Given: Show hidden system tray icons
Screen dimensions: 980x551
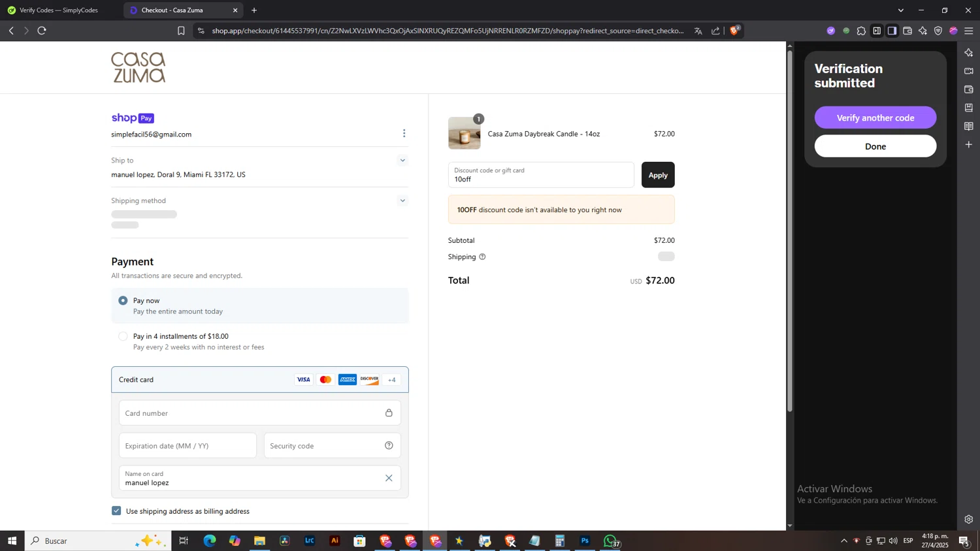Looking at the screenshot, I should (x=843, y=541).
